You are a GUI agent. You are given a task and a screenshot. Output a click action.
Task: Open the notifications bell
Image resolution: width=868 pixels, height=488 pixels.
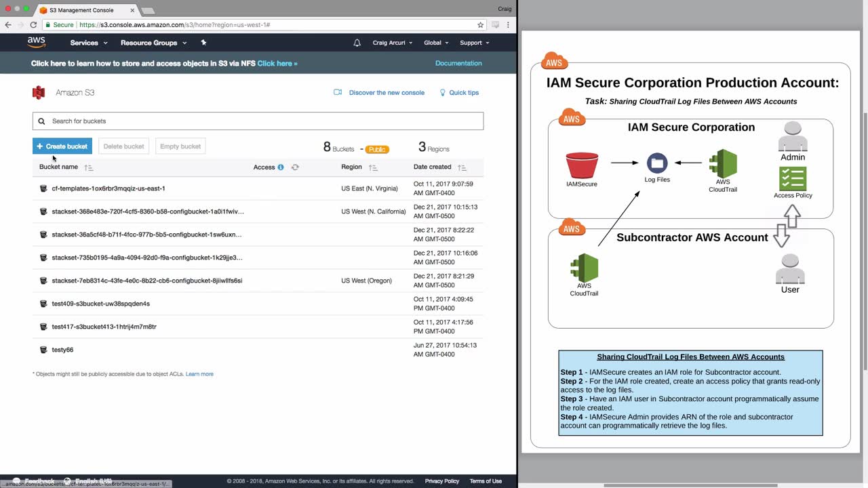point(357,43)
